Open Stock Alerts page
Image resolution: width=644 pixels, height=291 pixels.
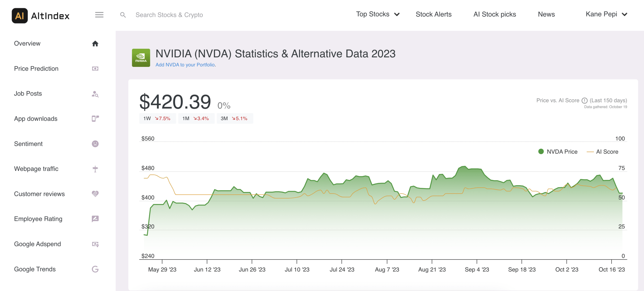click(433, 14)
